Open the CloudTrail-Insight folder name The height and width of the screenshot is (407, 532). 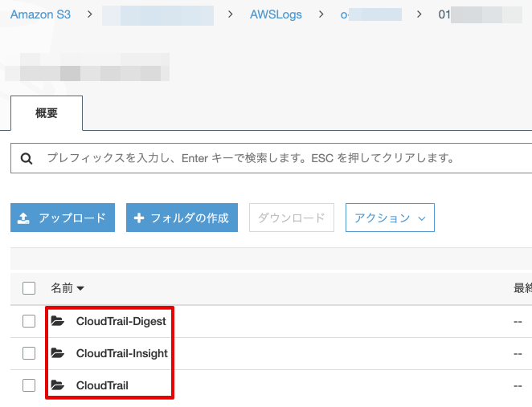point(122,353)
